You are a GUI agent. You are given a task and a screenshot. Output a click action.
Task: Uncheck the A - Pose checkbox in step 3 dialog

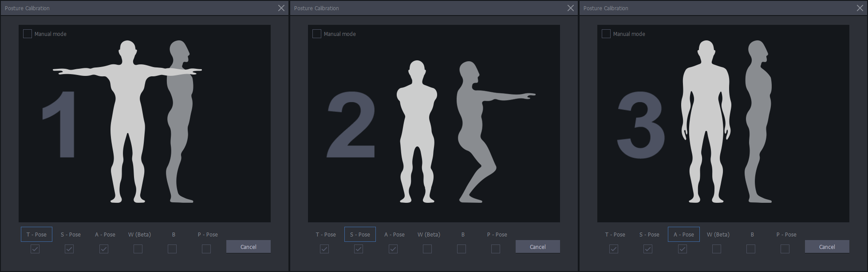click(x=683, y=249)
